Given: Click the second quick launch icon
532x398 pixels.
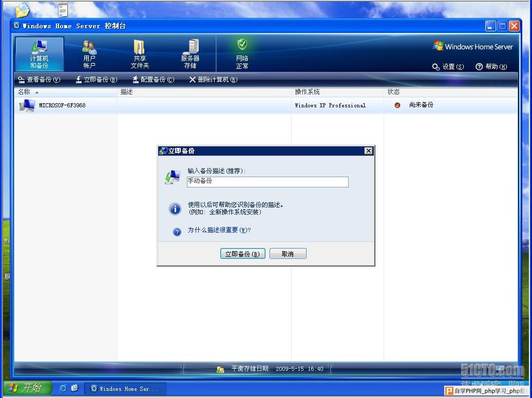Looking at the screenshot, I should pos(74,388).
